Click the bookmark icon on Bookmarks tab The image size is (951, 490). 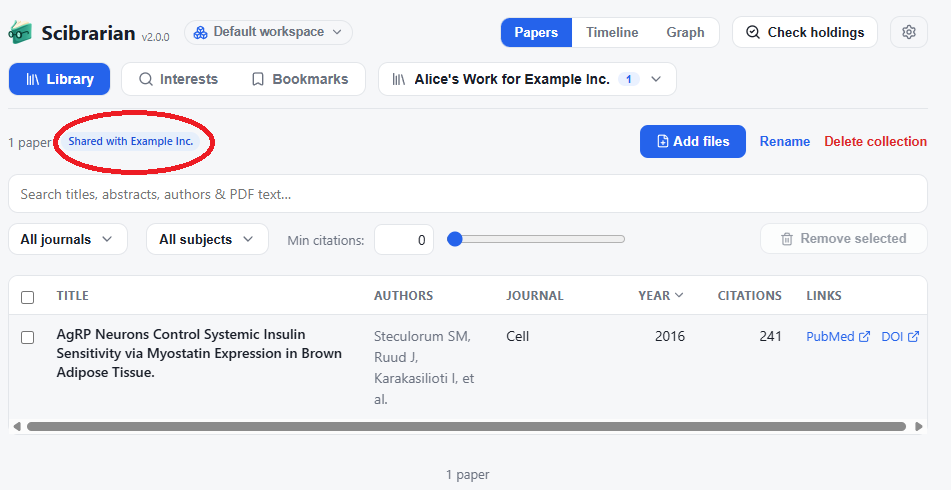click(258, 79)
